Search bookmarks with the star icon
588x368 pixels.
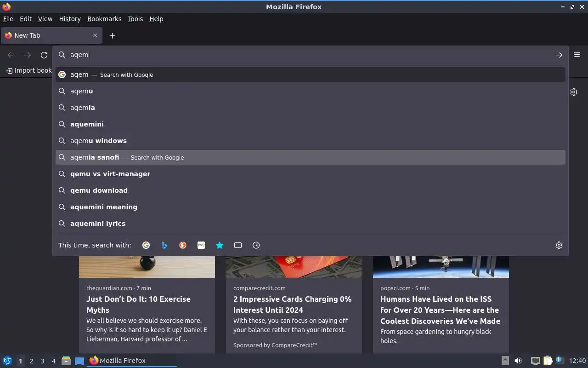pos(220,245)
